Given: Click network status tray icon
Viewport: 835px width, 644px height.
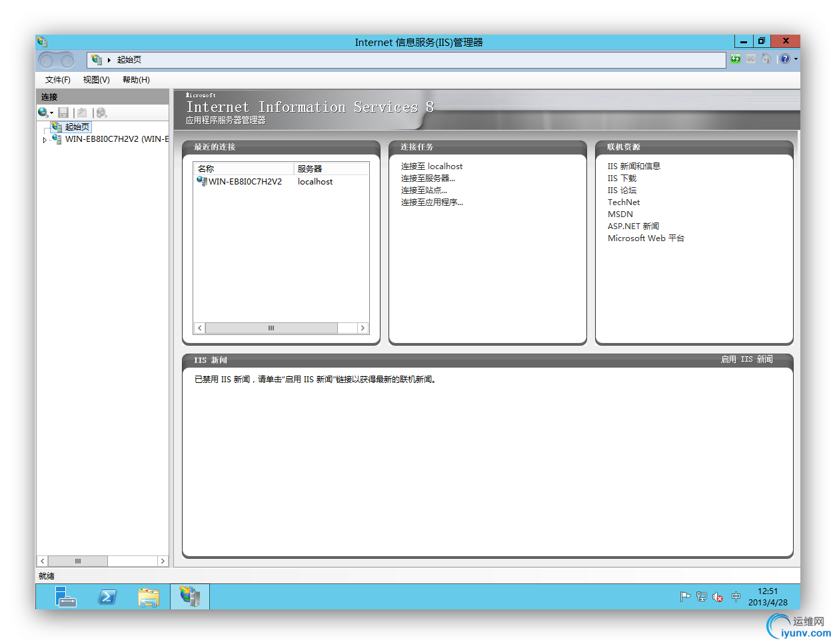Looking at the screenshot, I should coord(702,597).
